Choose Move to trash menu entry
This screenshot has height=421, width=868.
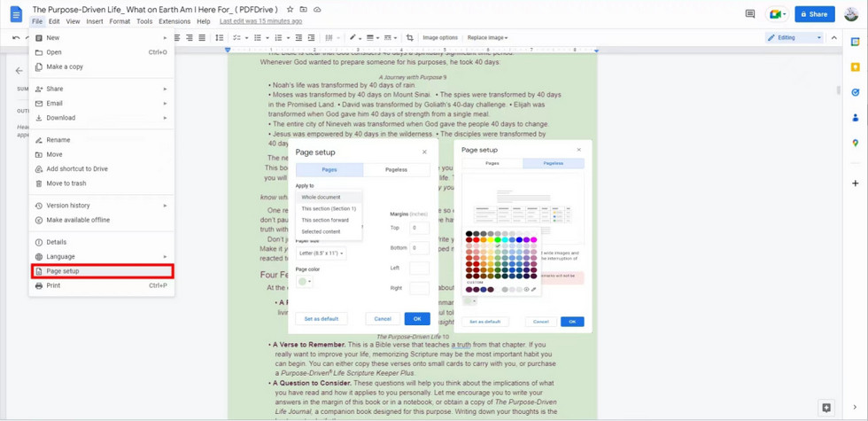[102, 183]
